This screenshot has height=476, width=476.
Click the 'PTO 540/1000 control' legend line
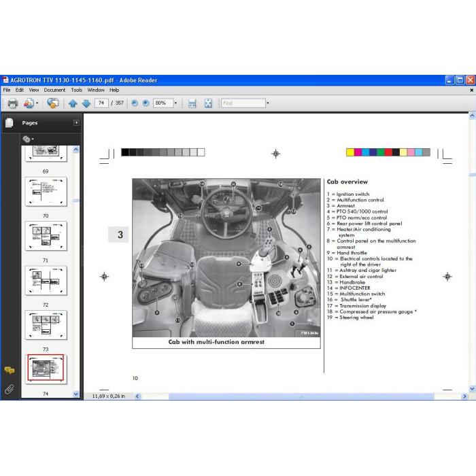(357, 211)
